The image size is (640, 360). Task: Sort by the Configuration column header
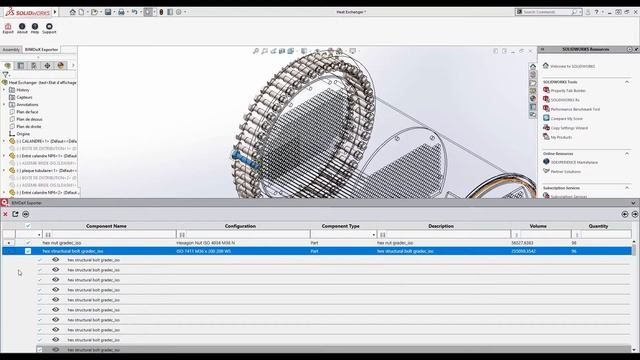pyautogui.click(x=240, y=226)
